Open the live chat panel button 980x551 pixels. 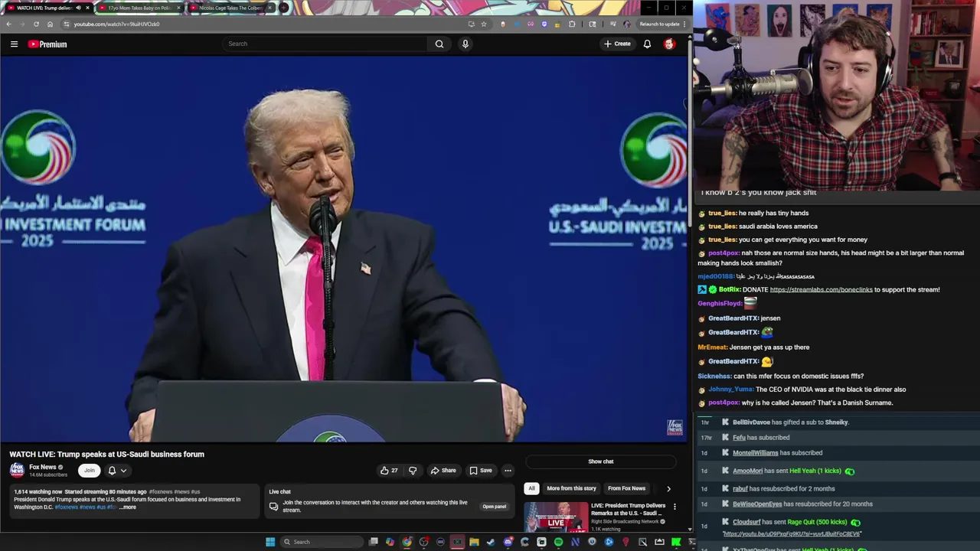(494, 507)
